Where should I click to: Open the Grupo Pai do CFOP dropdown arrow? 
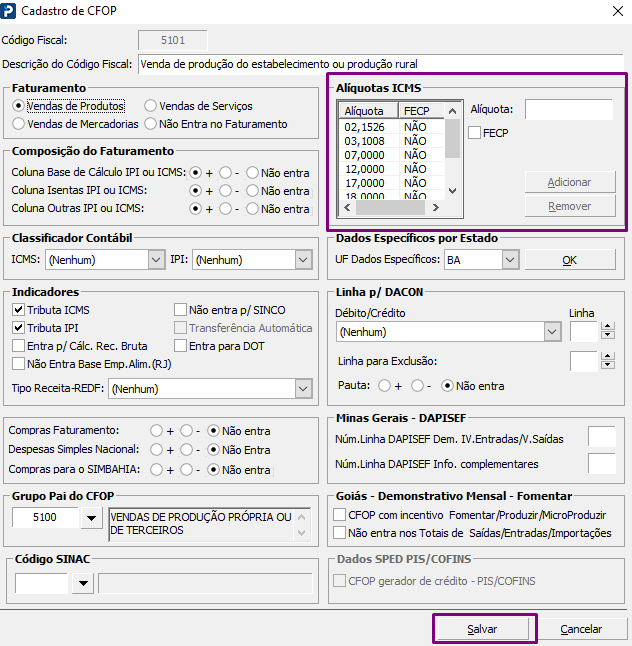click(91, 518)
